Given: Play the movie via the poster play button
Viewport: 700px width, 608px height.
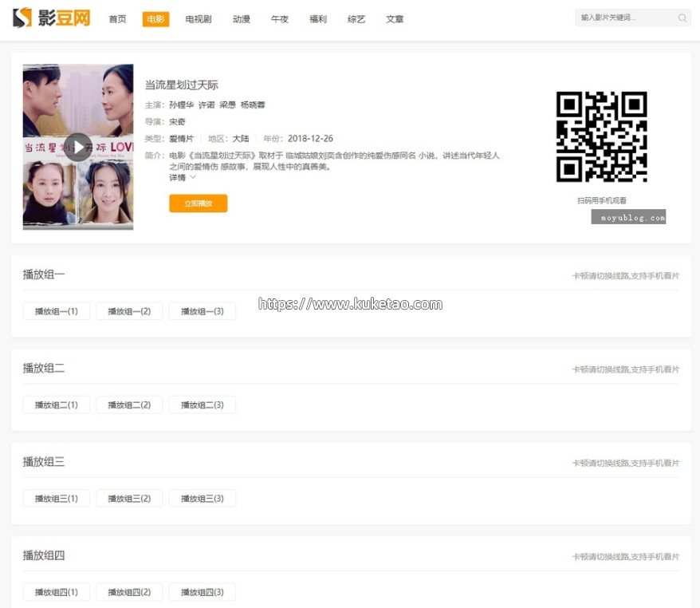Looking at the screenshot, I should [78, 147].
